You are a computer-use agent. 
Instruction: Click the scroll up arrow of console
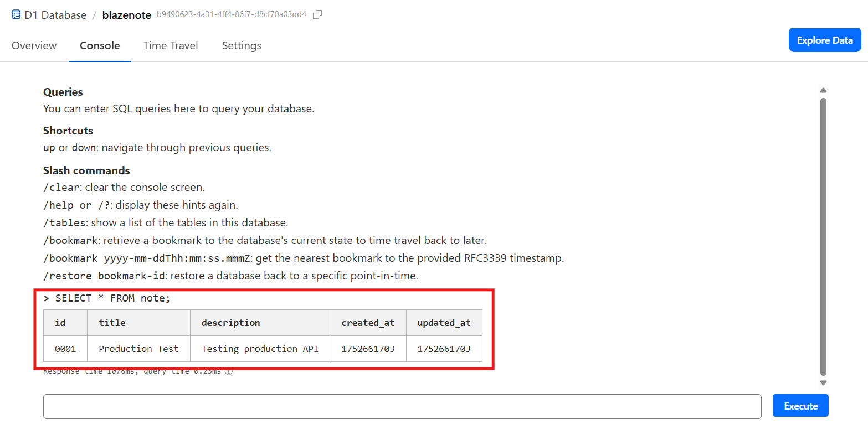[823, 90]
